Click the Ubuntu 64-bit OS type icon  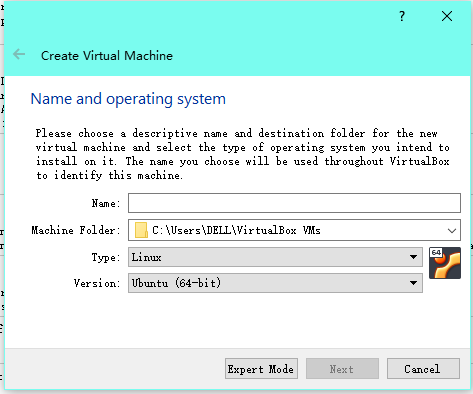(x=445, y=263)
